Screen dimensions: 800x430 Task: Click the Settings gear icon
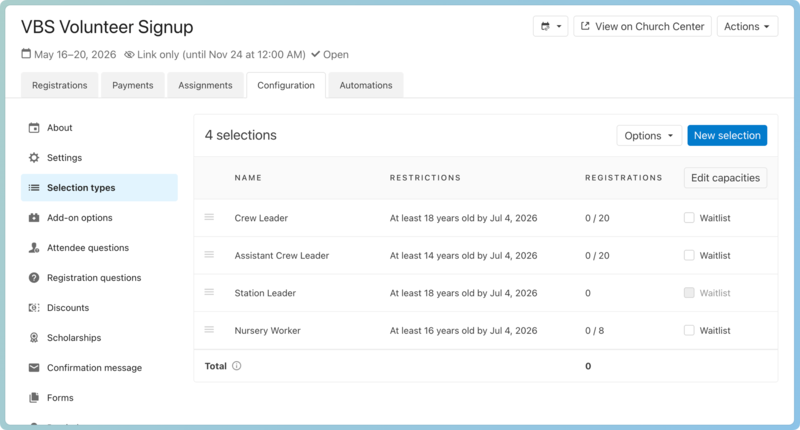pos(34,158)
